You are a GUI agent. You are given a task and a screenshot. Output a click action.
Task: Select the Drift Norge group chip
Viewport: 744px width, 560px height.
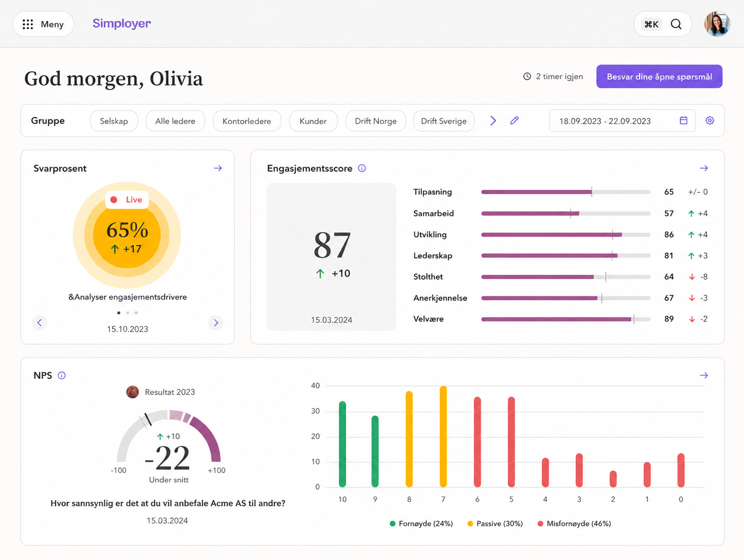(x=376, y=121)
